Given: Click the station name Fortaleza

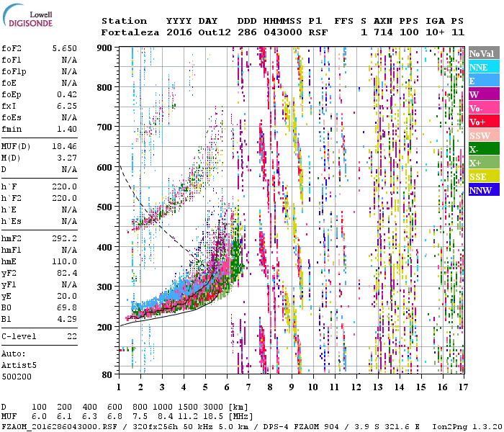Looking at the screenshot, I should coord(130,32).
